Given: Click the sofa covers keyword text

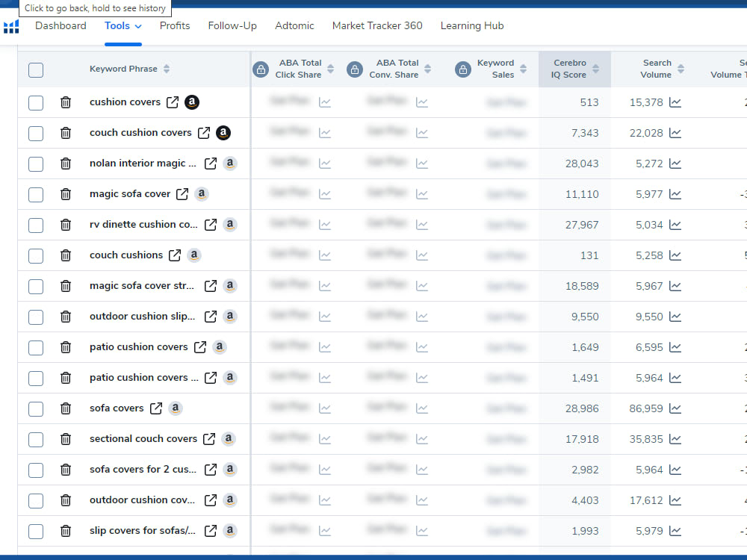Looking at the screenshot, I should tap(117, 408).
